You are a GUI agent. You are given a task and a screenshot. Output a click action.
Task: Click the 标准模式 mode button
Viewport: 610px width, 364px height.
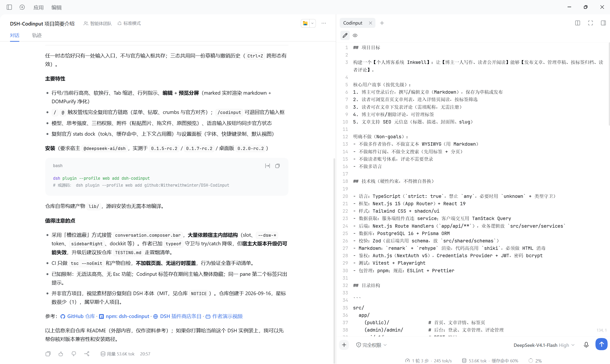(129, 23)
